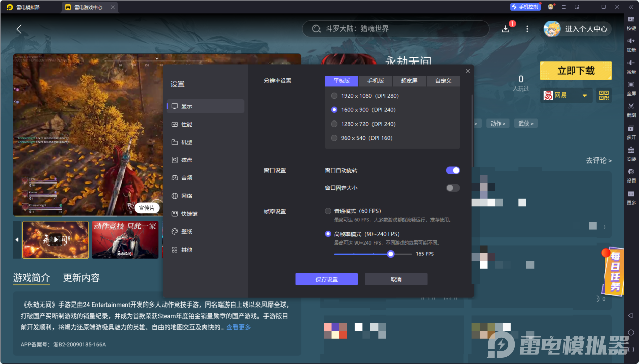Click the yellow 立即下载 download button
The width and height of the screenshot is (639, 364).
[575, 71]
